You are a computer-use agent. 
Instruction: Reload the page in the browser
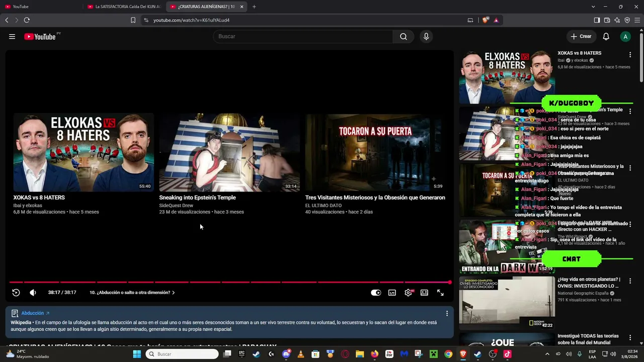(x=27, y=20)
